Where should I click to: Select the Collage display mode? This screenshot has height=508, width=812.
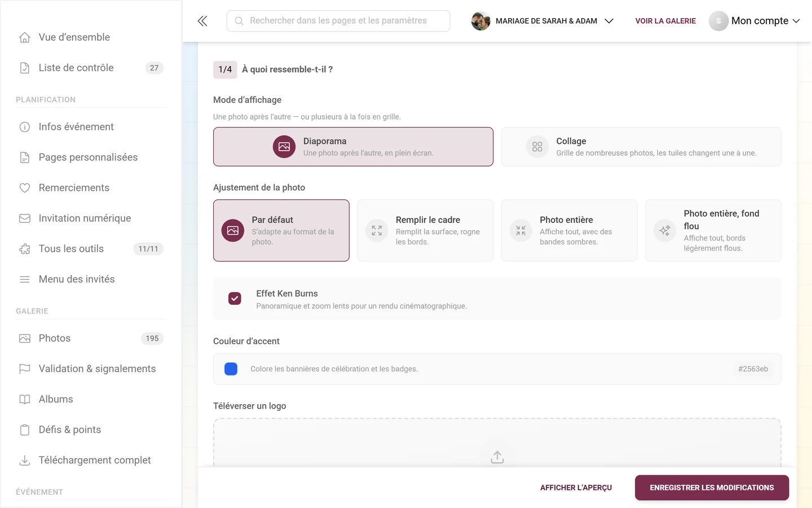coord(641,147)
